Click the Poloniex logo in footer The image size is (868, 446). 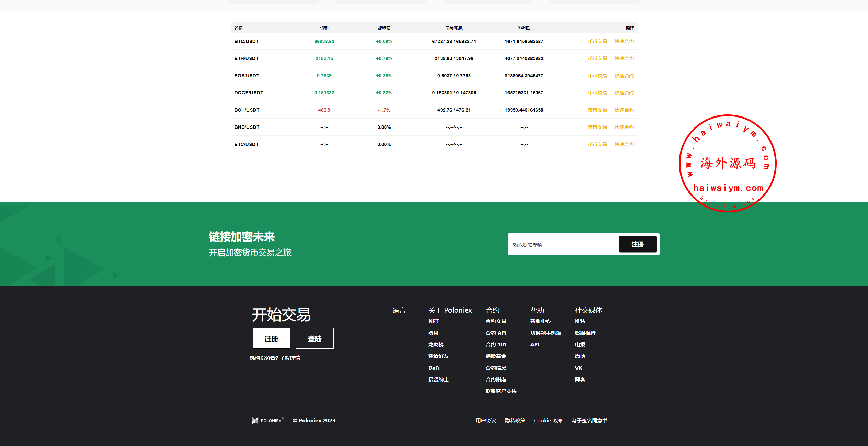click(x=268, y=420)
